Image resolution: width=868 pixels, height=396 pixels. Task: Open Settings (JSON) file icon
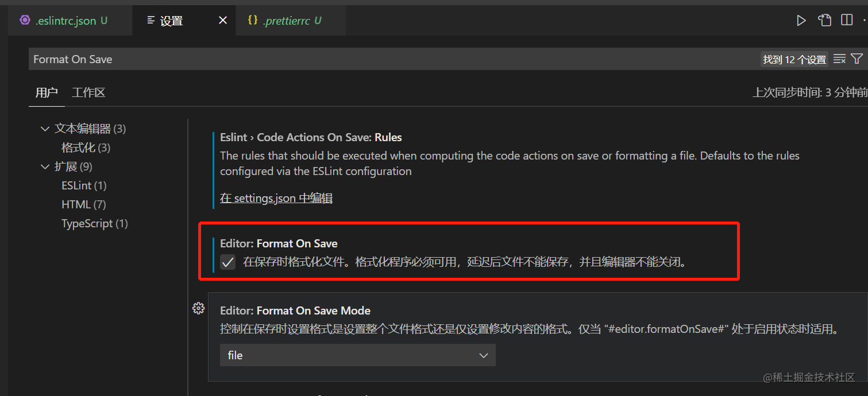(x=825, y=21)
